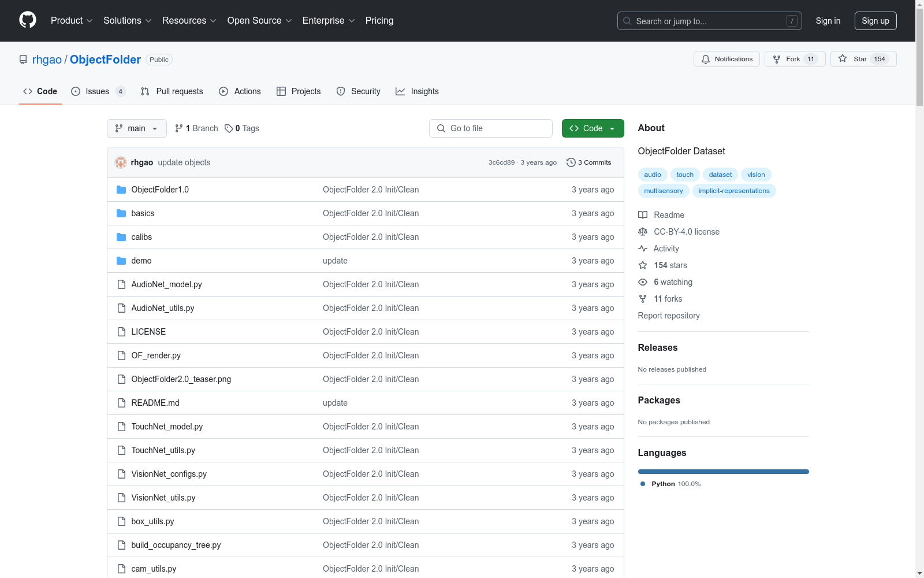Click the commit history clock icon
Image resolution: width=924 pixels, height=578 pixels.
click(x=571, y=162)
